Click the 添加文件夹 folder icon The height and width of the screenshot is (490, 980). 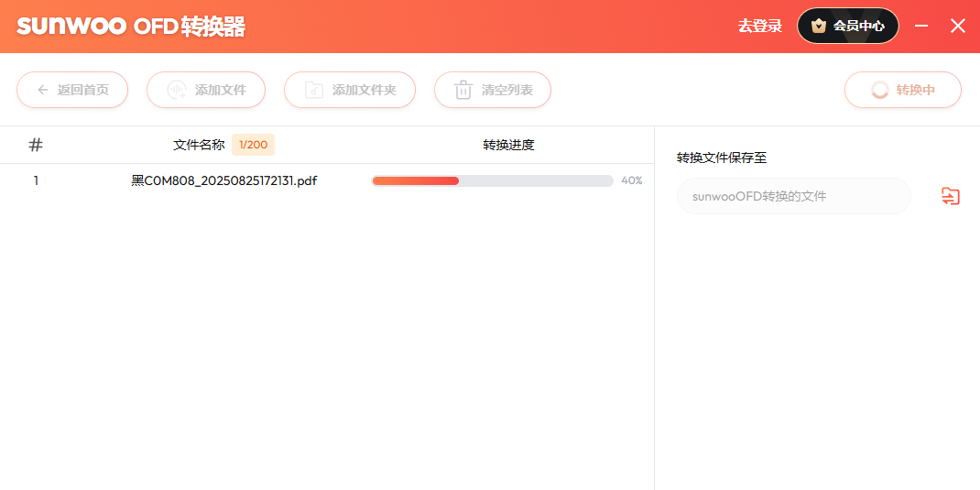[314, 90]
